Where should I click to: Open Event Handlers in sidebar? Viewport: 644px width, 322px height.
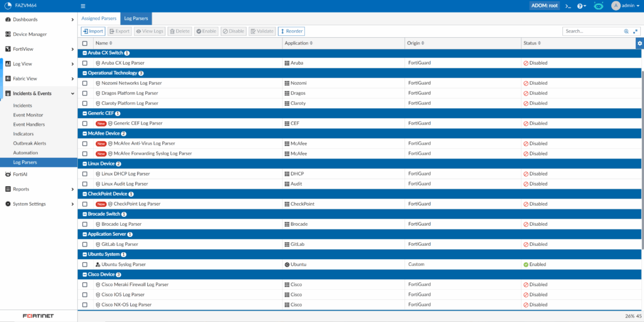pos(29,125)
